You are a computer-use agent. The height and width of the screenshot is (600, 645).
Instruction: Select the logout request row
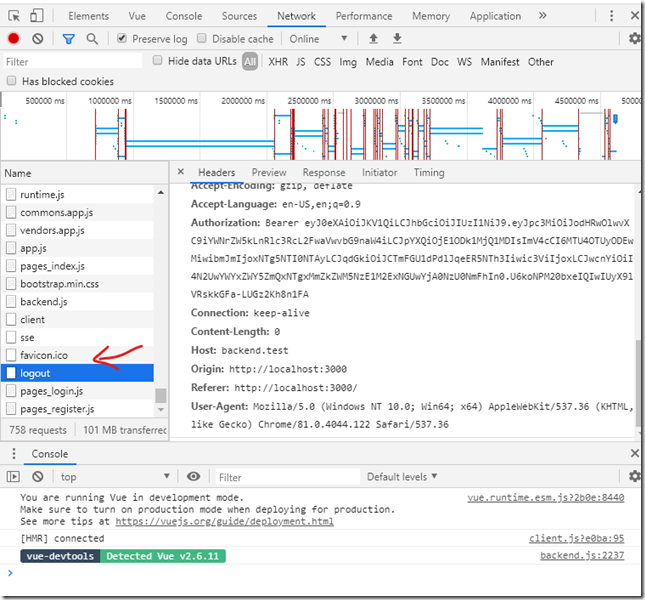tap(78, 373)
